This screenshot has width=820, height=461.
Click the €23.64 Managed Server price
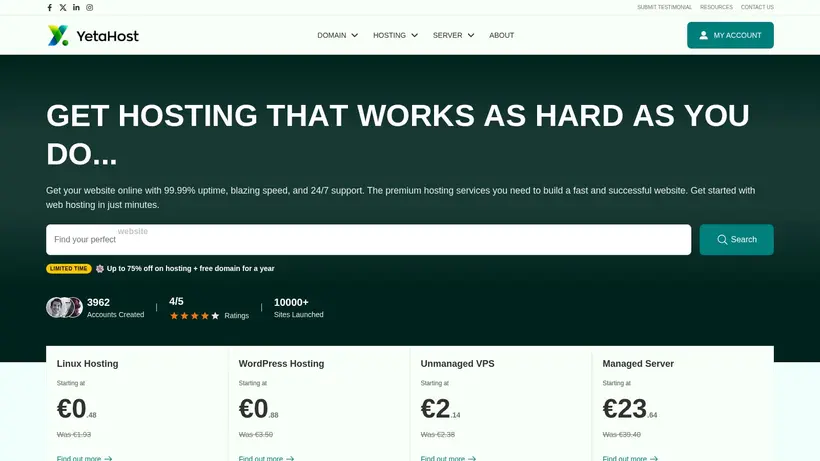click(x=630, y=409)
